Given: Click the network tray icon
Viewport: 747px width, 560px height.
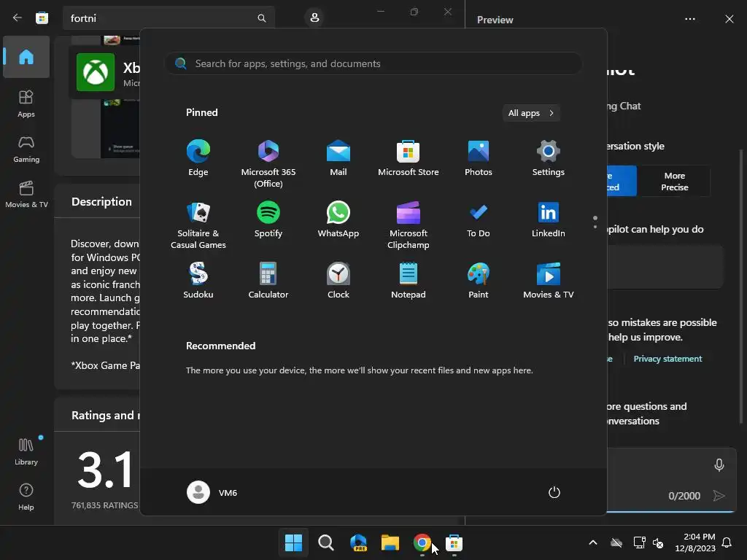Looking at the screenshot, I should (639, 542).
